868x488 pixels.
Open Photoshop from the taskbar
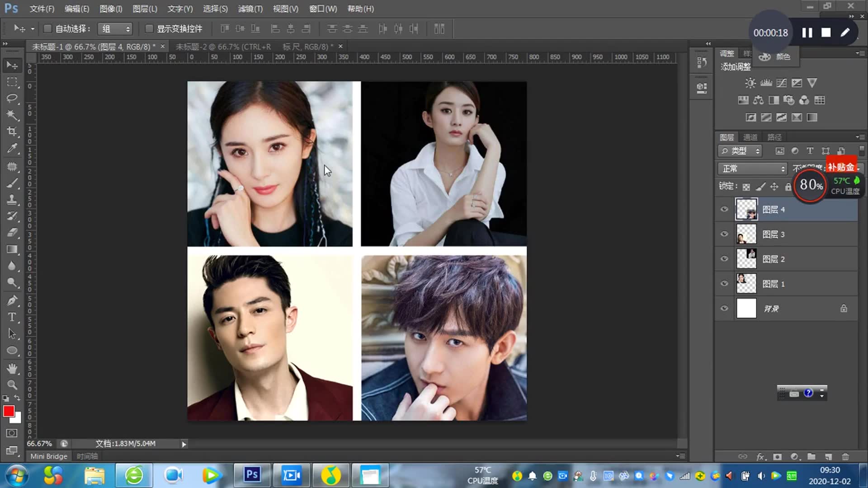tap(252, 475)
